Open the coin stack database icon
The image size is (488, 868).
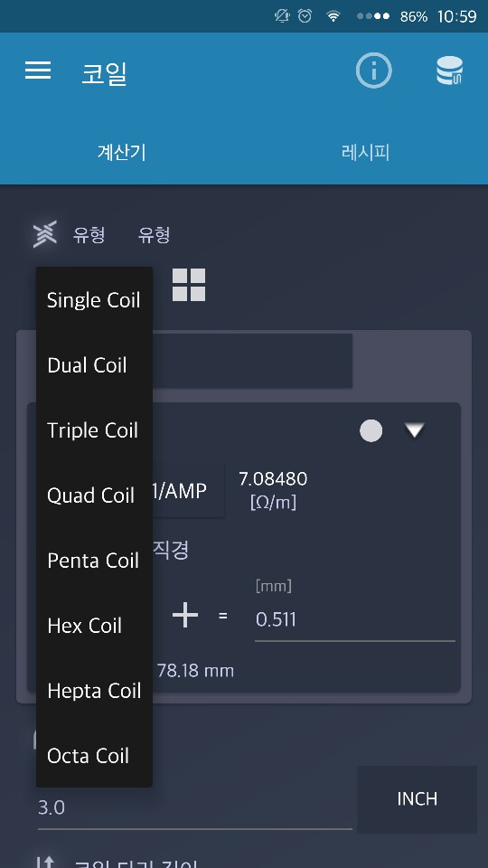[x=449, y=71]
